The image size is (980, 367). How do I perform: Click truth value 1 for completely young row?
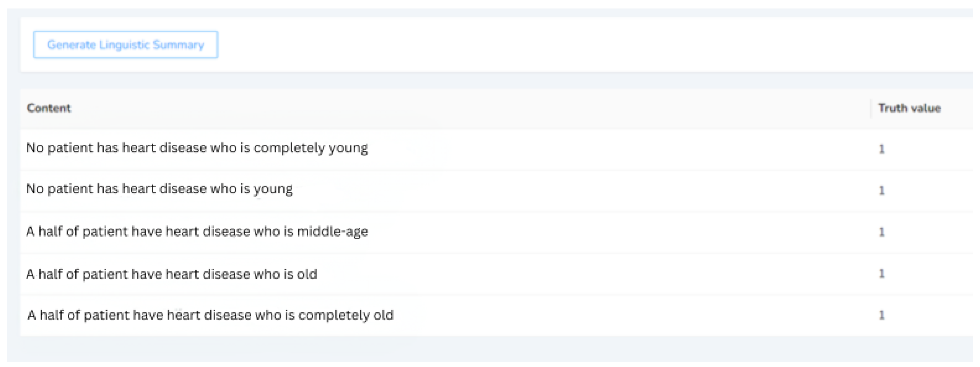coord(882,149)
